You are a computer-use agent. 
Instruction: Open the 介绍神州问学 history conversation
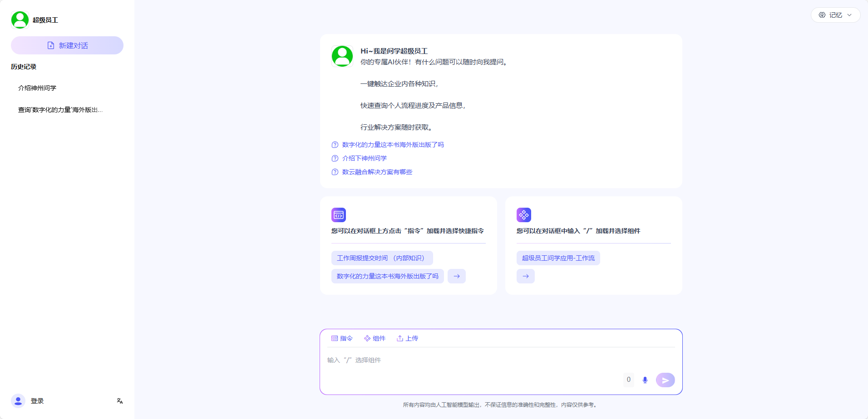(37, 88)
